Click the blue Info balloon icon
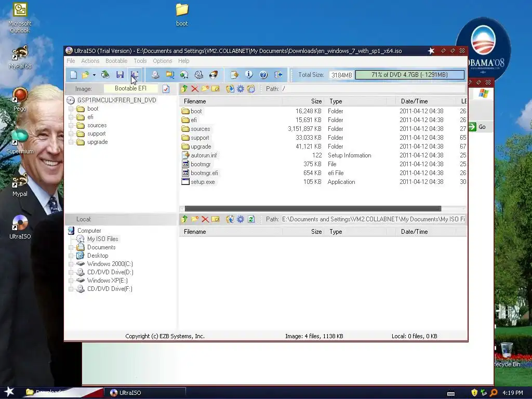Viewport: 532px width, 399px height. (249, 75)
